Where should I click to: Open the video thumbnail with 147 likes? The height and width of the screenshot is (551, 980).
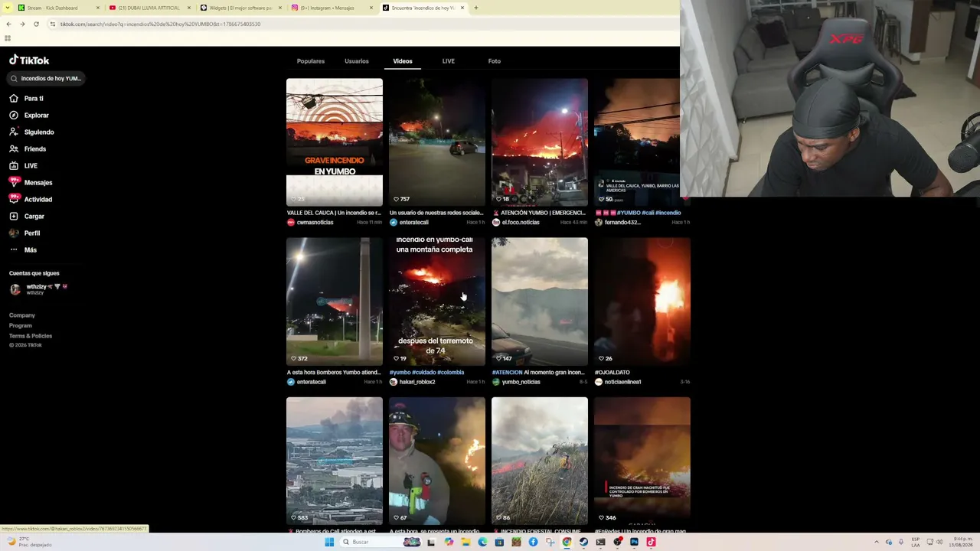[x=540, y=301]
